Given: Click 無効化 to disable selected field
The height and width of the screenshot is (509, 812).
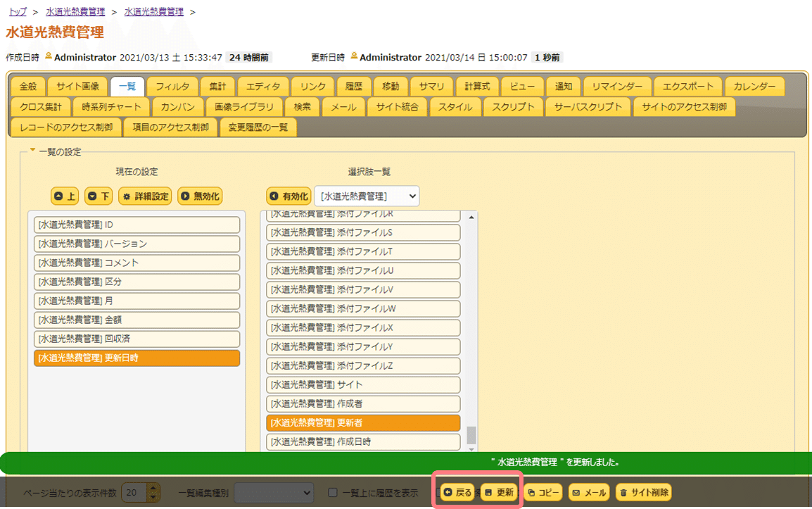Looking at the screenshot, I should click(x=200, y=196).
